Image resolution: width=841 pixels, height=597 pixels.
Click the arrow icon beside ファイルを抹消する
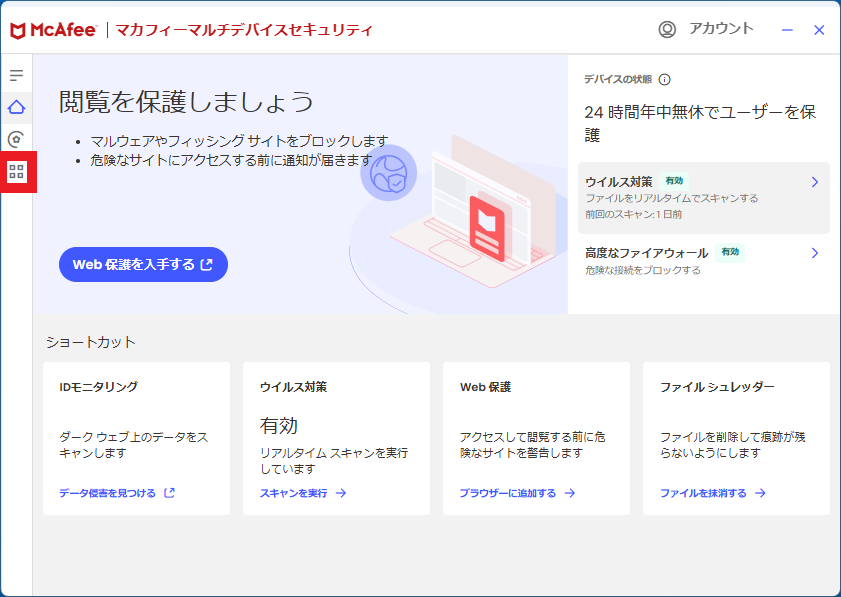click(x=760, y=493)
